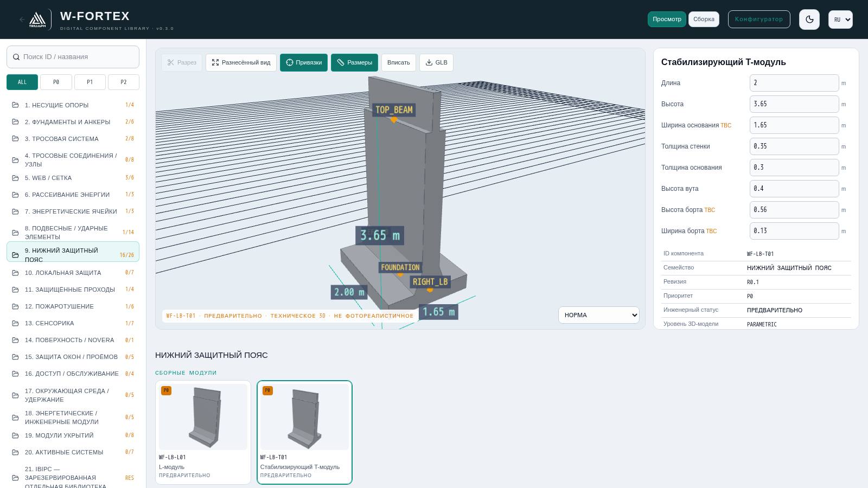Collapse 9. НИЖНИЙ ЗАЩИТНЫЙ ПОЯС category
This screenshot has height=488, width=868.
[x=73, y=252]
